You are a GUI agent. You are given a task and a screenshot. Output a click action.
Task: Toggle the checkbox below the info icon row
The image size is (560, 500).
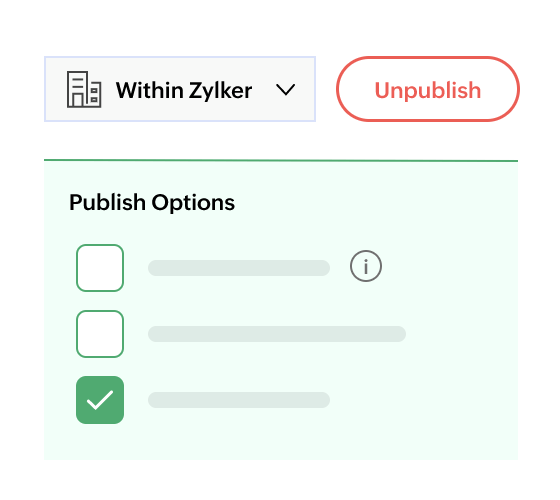[100, 334]
